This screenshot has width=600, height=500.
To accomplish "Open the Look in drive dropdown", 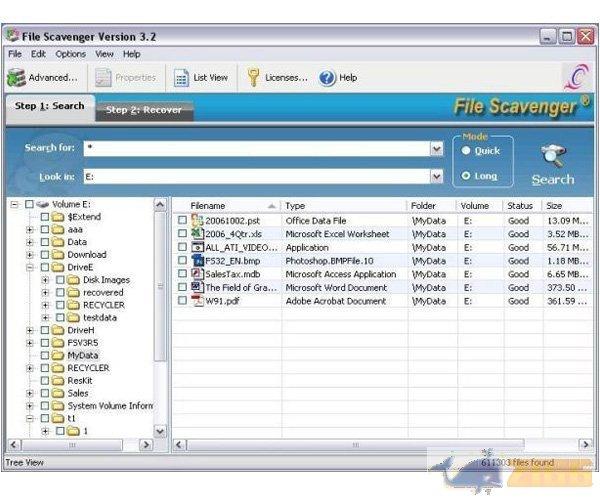I will (436, 176).
